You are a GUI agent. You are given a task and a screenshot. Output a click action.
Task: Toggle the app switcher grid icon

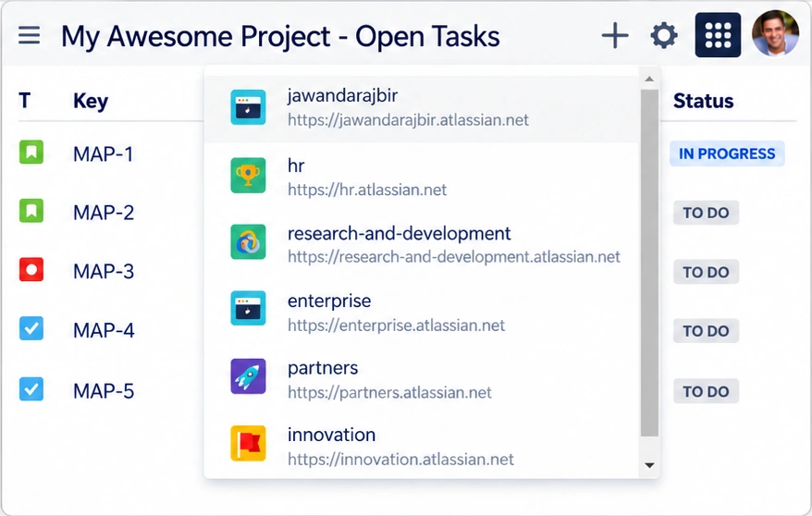point(718,35)
